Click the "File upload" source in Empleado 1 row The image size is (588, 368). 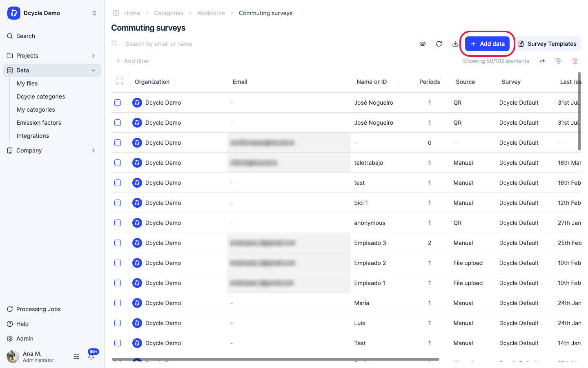468,283
